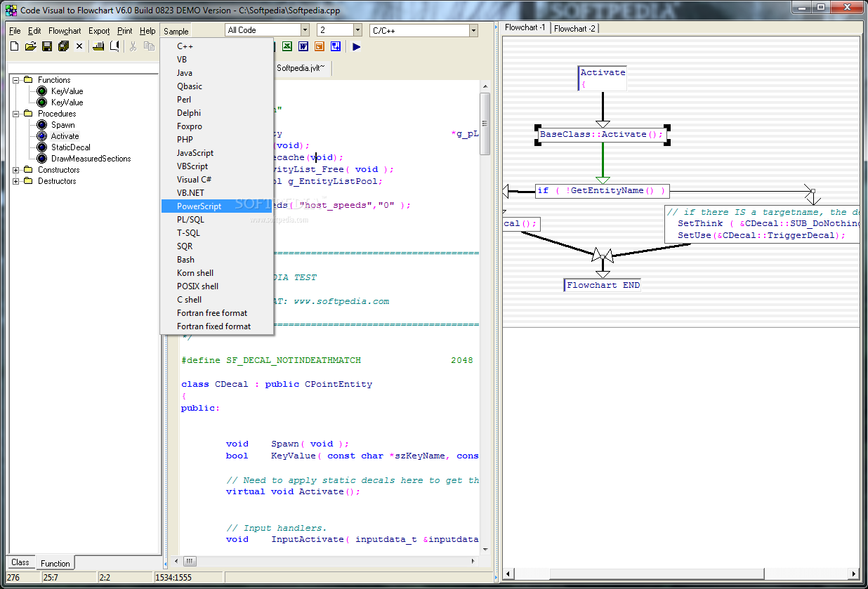Expand the Constructors tree node

(16, 170)
